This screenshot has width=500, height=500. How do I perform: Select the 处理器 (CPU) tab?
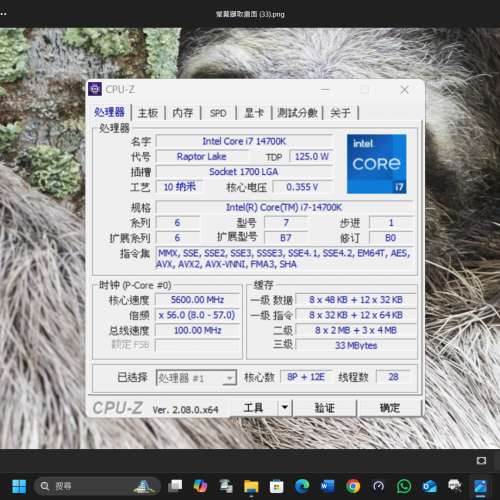click(109, 112)
